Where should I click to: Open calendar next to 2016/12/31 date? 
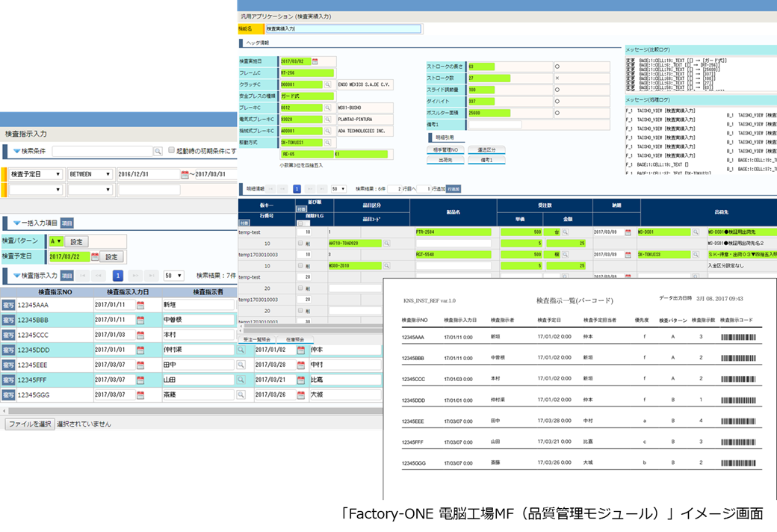pyautogui.click(x=185, y=175)
